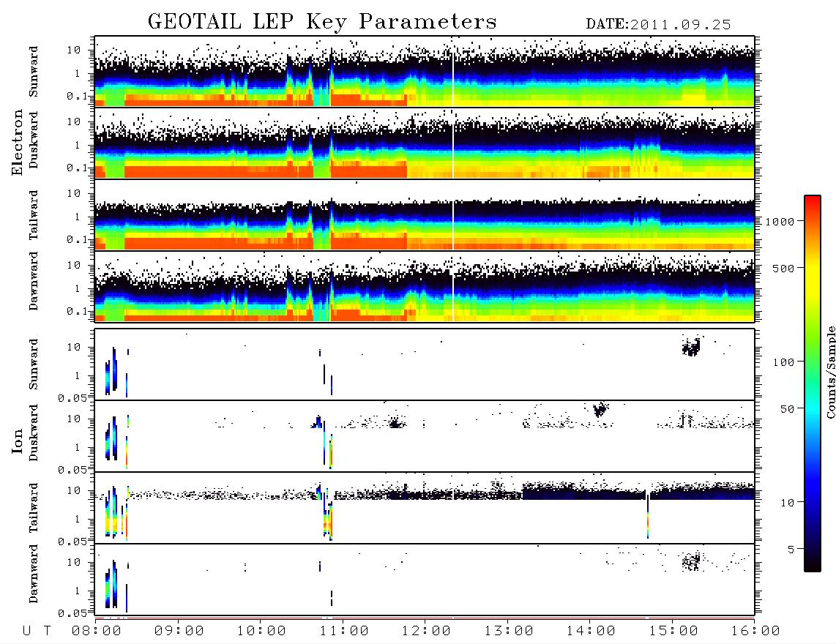This screenshot has height=644, width=836.
Task: Click the "500" color bar tick label
Action: [x=784, y=268]
